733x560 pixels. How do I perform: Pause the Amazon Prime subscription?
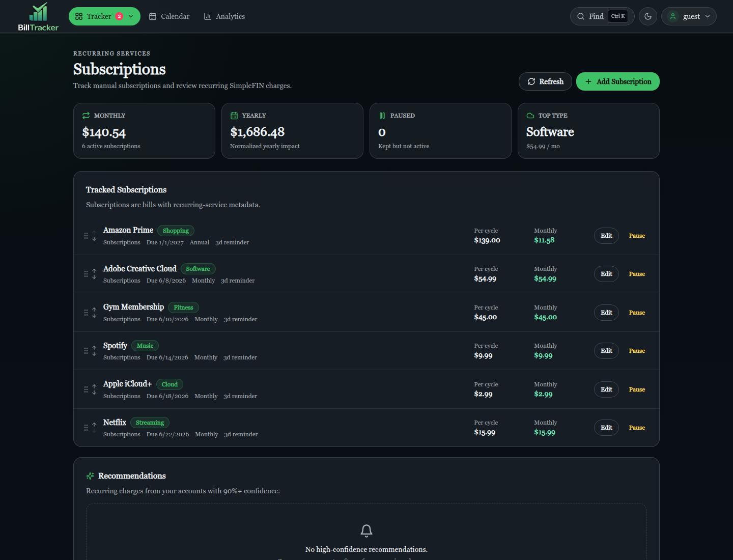tap(637, 236)
